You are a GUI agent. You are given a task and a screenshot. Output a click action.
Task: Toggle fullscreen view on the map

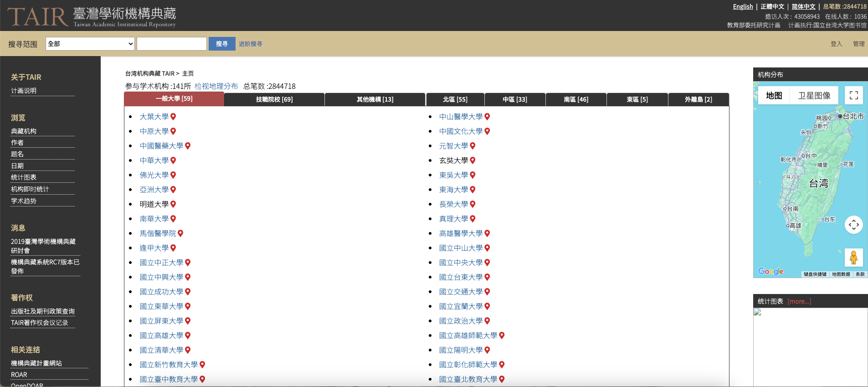tap(853, 95)
